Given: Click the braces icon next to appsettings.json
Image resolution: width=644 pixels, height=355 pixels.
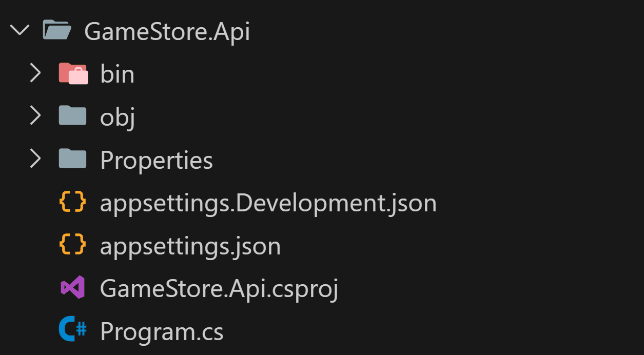Looking at the screenshot, I should [x=72, y=245].
